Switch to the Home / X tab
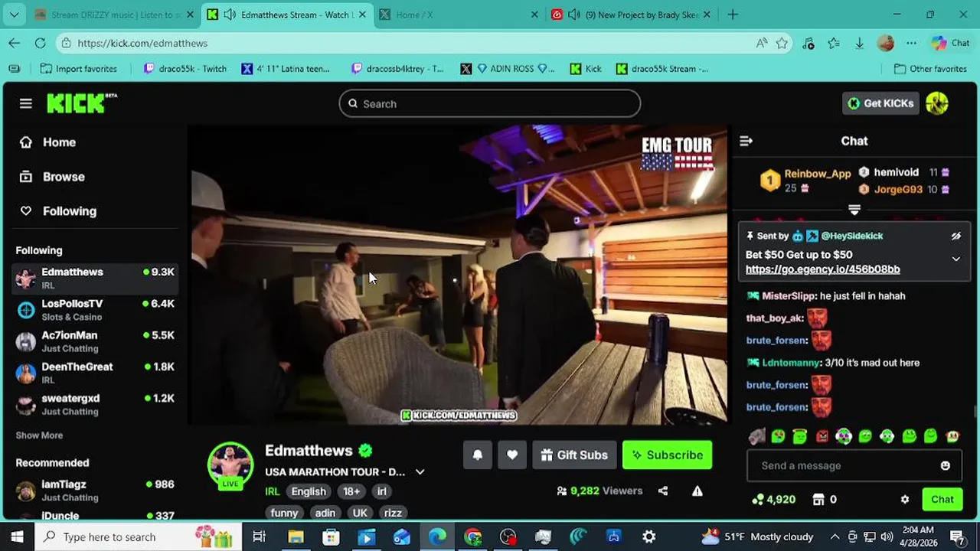Image resolution: width=980 pixels, height=551 pixels. [459, 15]
